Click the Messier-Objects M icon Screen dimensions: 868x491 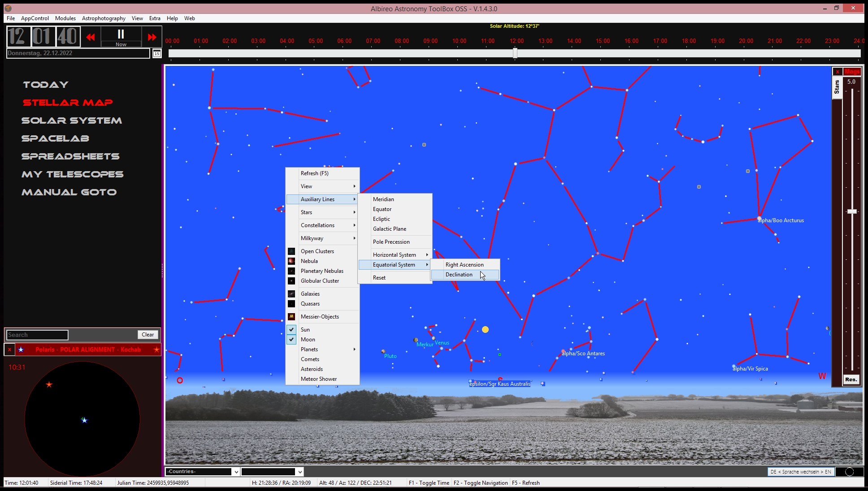pyautogui.click(x=291, y=317)
